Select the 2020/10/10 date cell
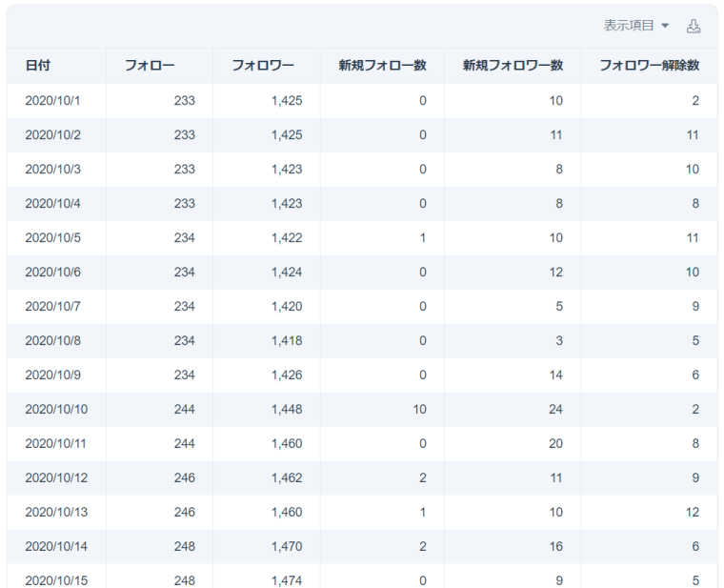724x588 pixels. pyautogui.click(x=56, y=410)
